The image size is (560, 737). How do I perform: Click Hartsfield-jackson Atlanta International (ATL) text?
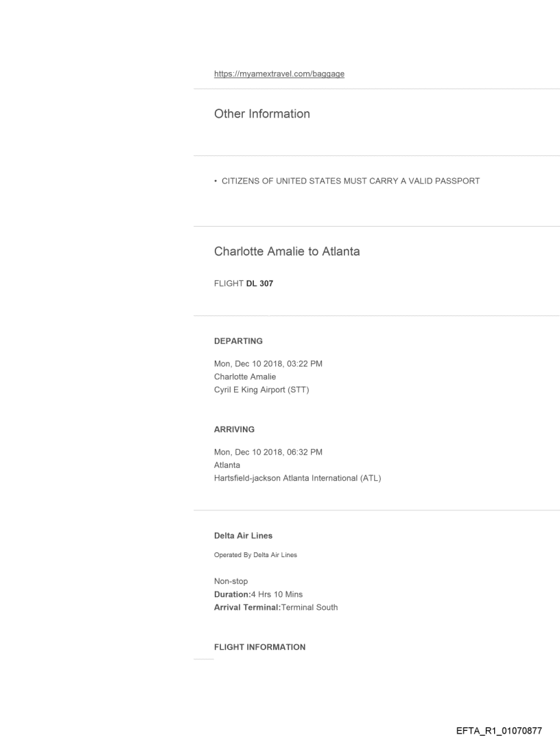[297, 478]
